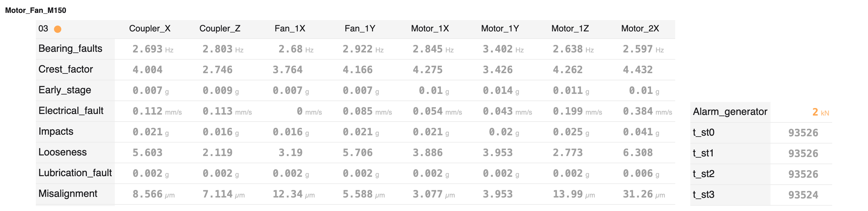This screenshot has width=868, height=211.
Task: Select the Coupler_X column header
Action: 150,29
